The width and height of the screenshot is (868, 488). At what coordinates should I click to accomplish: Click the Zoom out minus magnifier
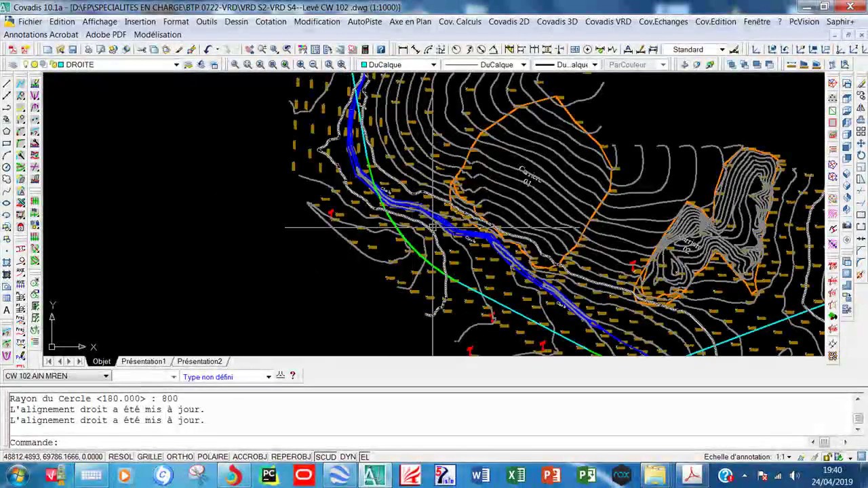click(x=313, y=64)
